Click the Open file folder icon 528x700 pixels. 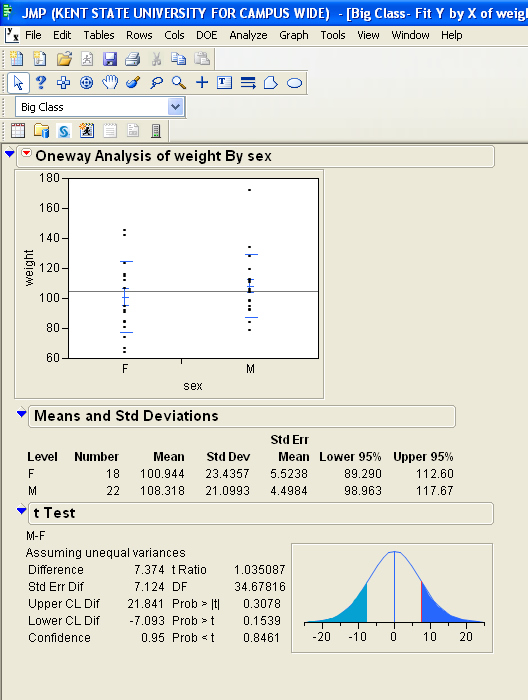[64, 58]
